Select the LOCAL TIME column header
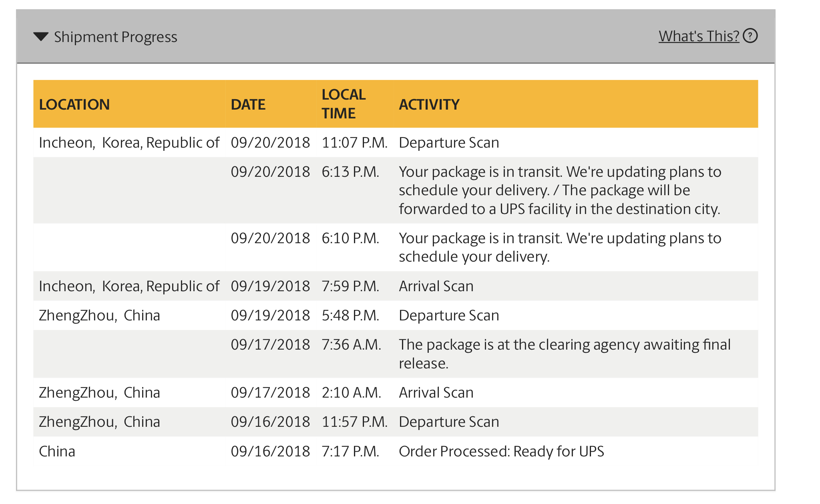Screen dimensions: 820x504 344,104
